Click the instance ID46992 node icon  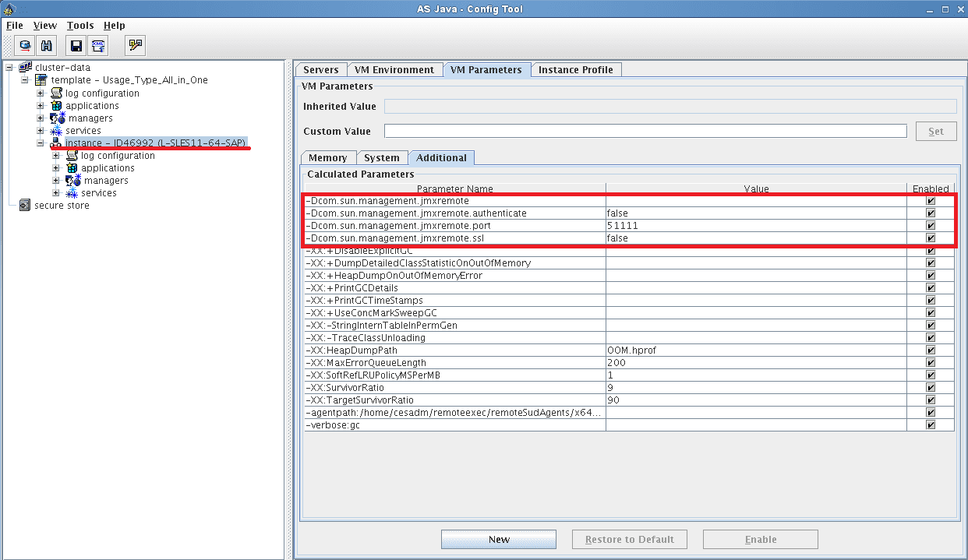[56, 143]
